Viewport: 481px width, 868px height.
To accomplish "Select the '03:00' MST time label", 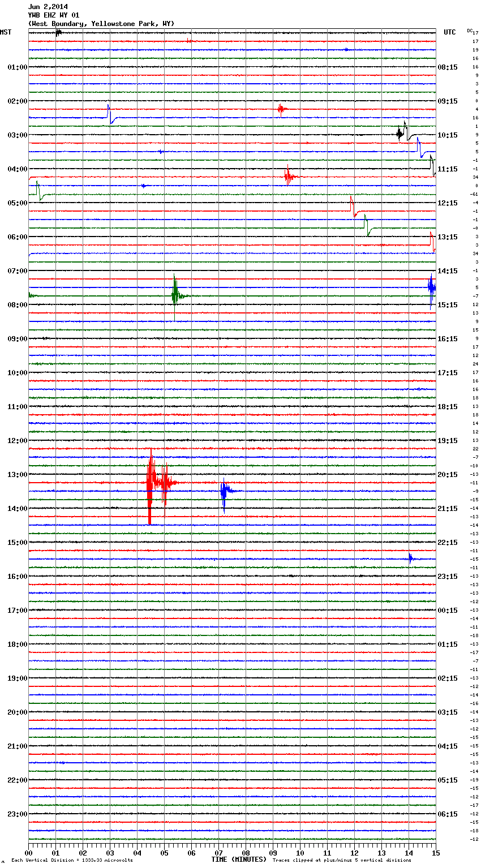I will tap(17, 135).
